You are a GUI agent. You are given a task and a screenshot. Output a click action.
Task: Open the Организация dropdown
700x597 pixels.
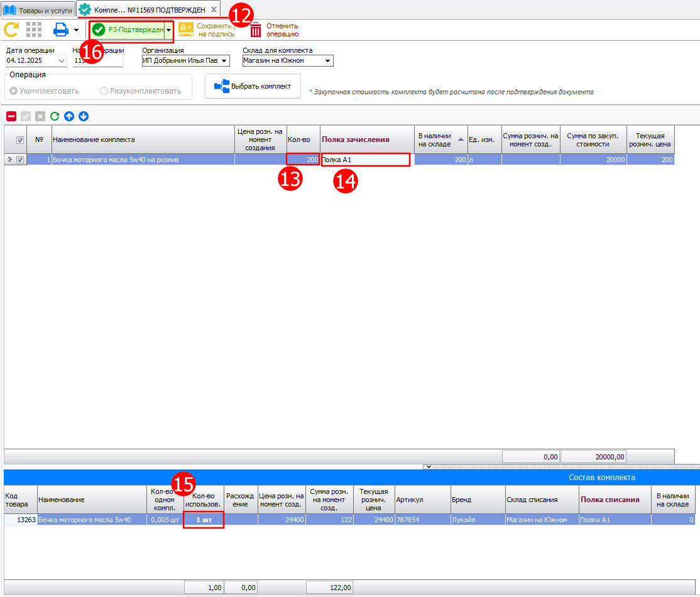(x=225, y=61)
